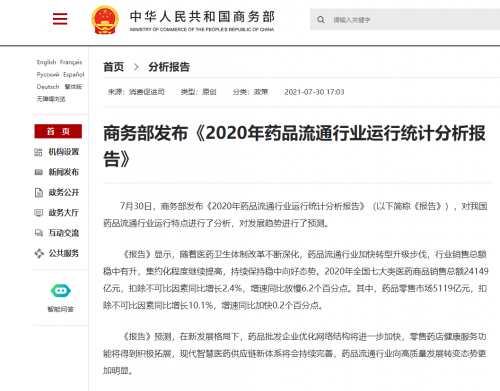Open the 政务公开 menu item
Screen dimensions: 500x391
click(64, 192)
